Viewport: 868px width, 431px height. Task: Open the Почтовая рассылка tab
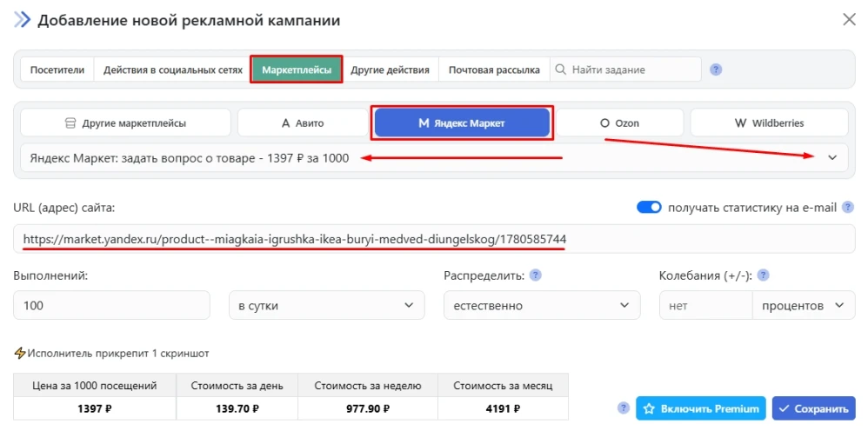point(494,70)
